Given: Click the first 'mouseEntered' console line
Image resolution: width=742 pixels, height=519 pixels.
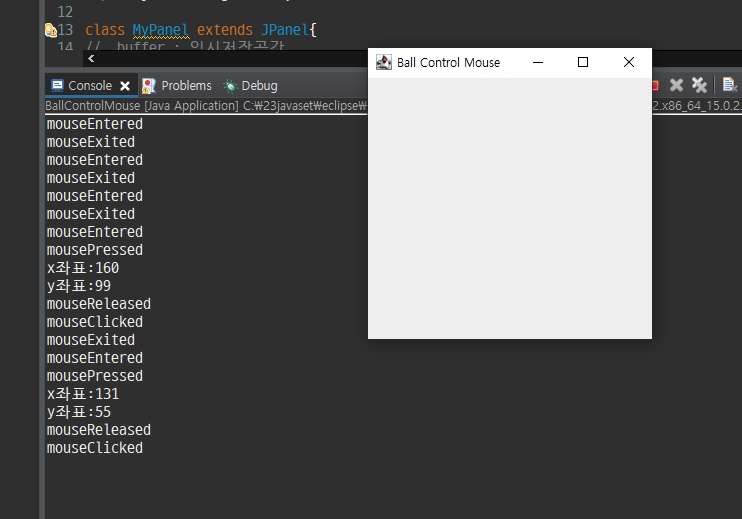Looking at the screenshot, I should tap(95, 124).
